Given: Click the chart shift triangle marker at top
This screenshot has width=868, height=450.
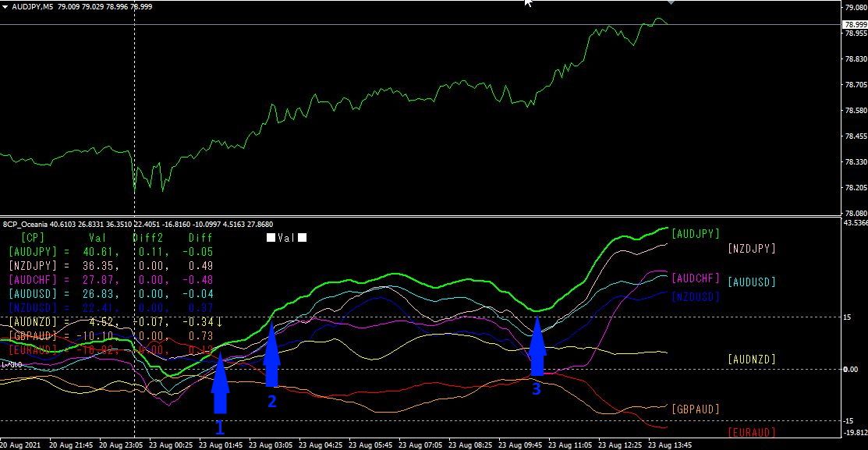Looking at the screenshot, I should click(671, 2).
